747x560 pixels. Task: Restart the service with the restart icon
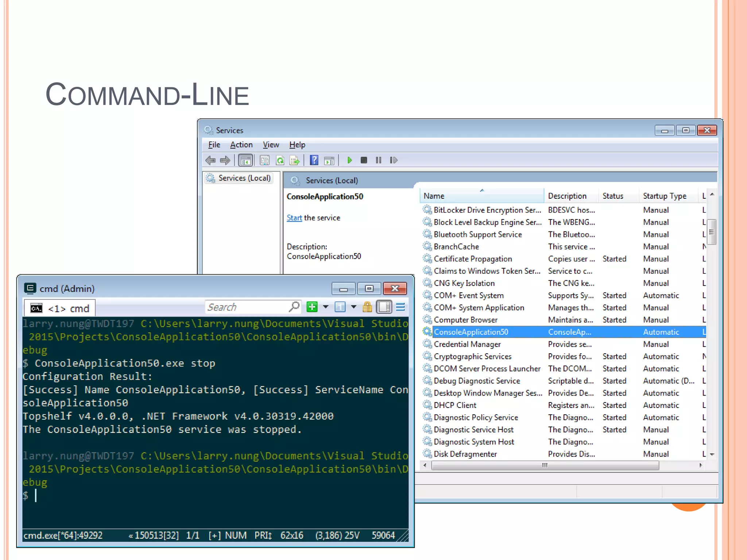(x=393, y=160)
